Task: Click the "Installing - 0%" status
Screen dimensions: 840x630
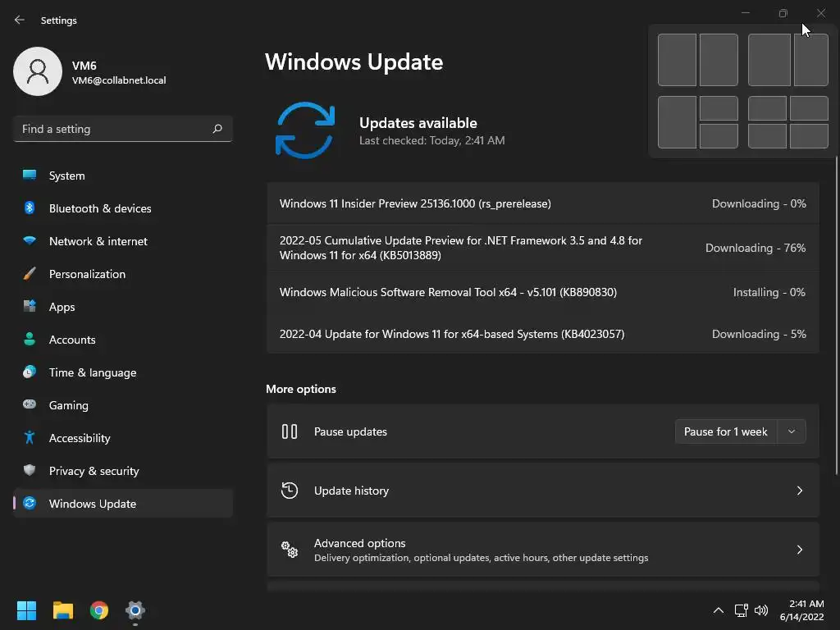Action: click(769, 292)
